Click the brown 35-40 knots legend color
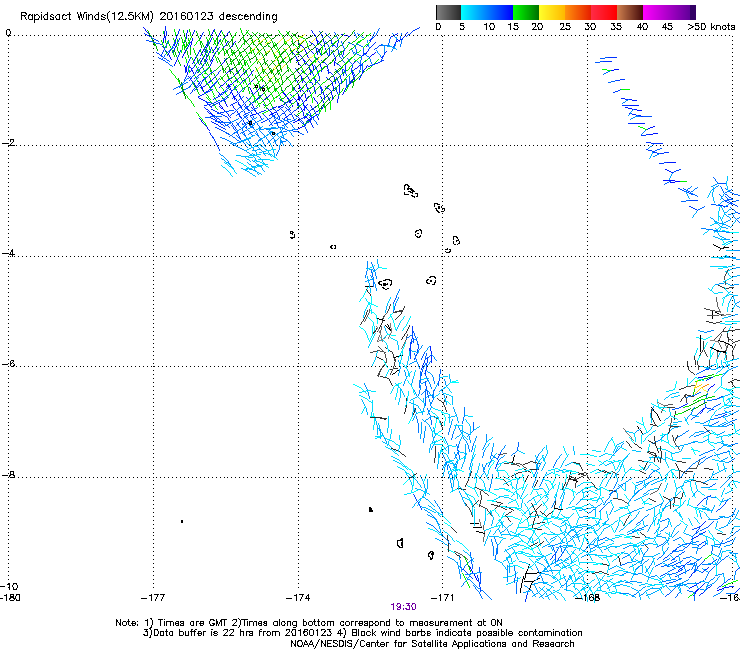The height and width of the screenshot is (650, 740). click(x=630, y=12)
